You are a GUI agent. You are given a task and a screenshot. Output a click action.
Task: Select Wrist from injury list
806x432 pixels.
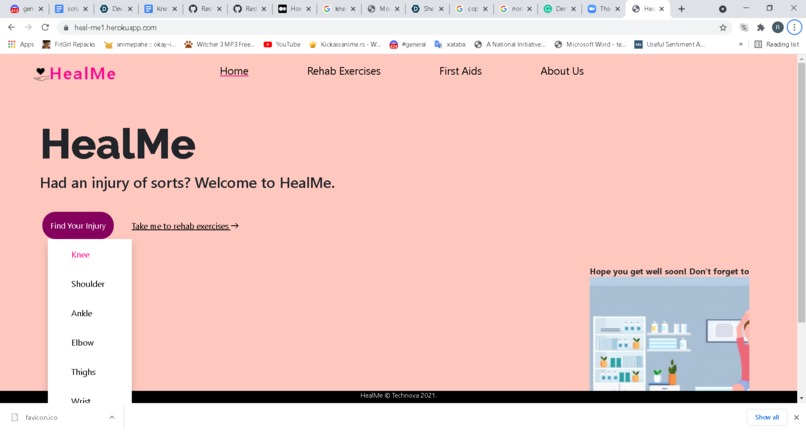81,400
